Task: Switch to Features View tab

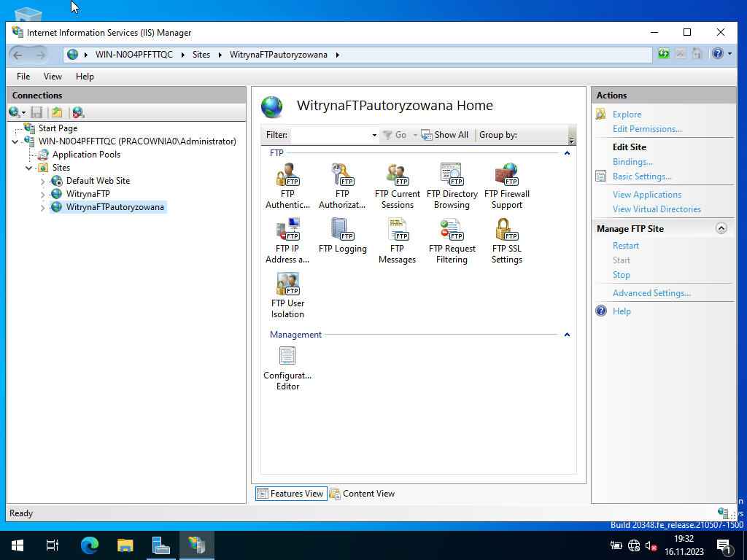Action: coord(291,494)
